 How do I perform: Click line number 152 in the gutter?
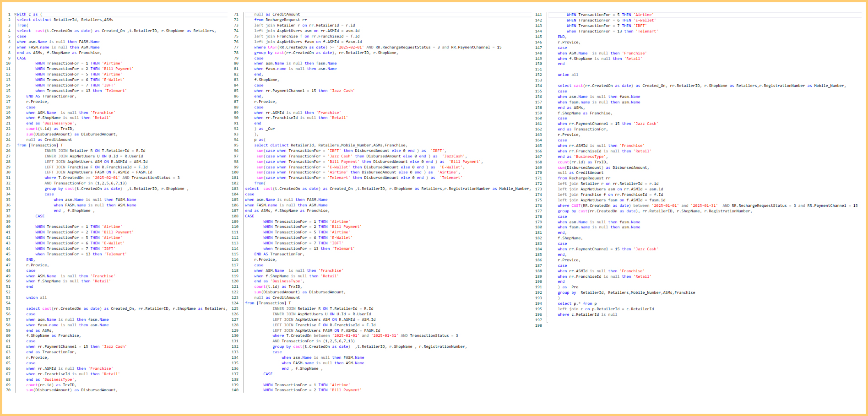pyautogui.click(x=538, y=75)
